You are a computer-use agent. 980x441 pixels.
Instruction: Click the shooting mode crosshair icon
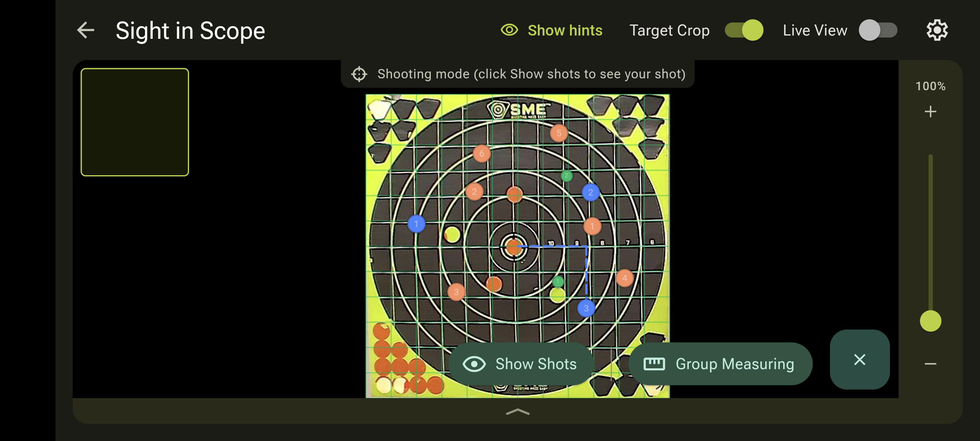tap(359, 74)
